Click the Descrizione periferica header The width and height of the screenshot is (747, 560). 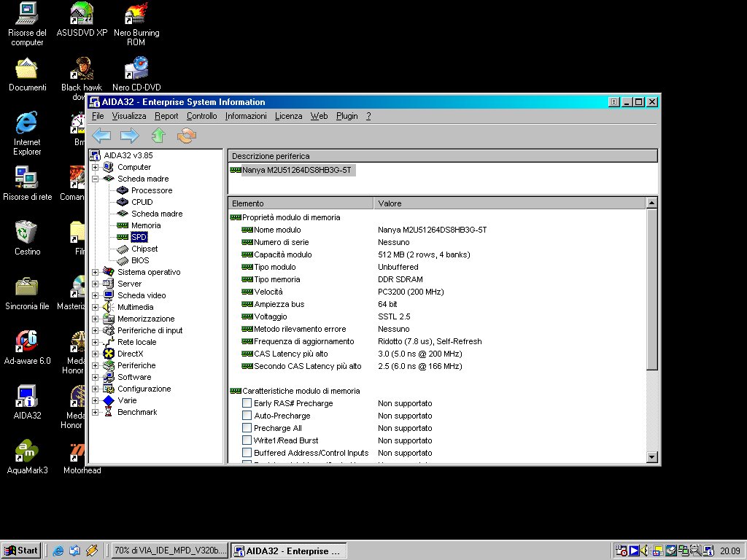click(x=443, y=156)
